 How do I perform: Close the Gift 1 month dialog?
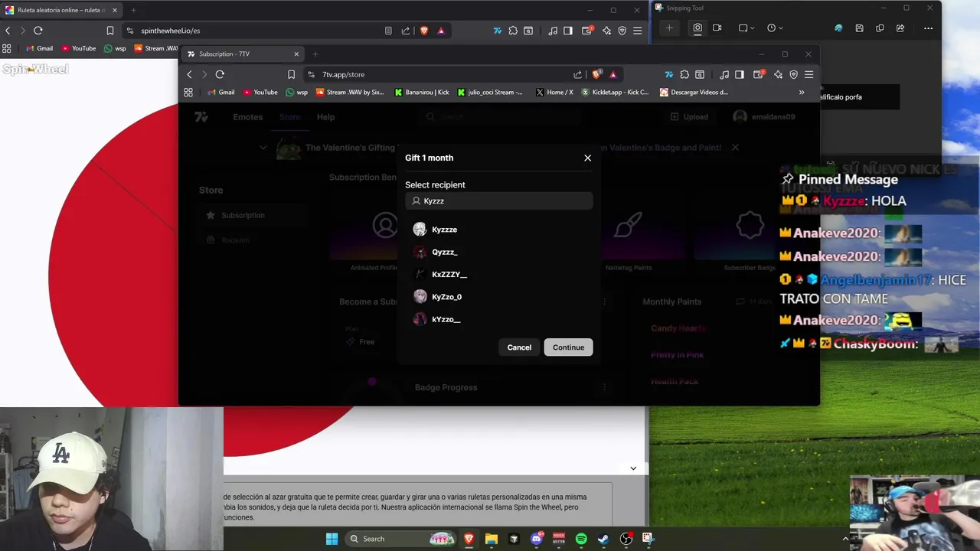click(x=587, y=158)
